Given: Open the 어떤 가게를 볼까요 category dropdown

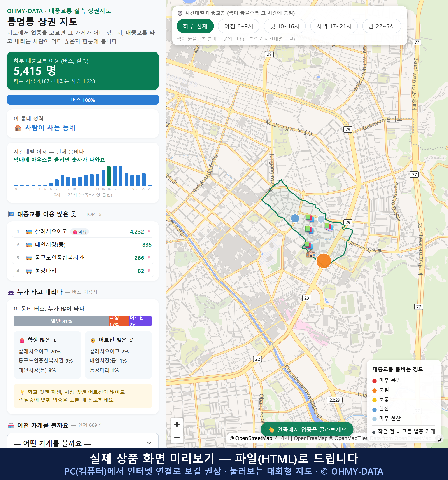Looking at the screenshot, I should pyautogui.click(x=83, y=443).
